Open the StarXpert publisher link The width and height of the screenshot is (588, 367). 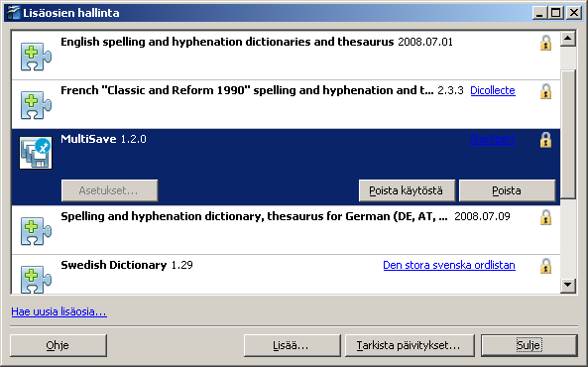[x=492, y=139]
